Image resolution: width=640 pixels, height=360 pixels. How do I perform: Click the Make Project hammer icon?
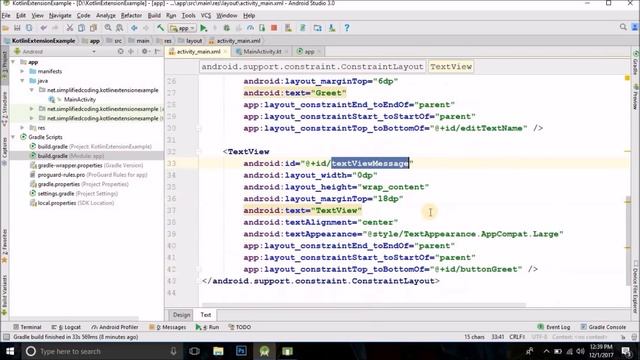160,28
